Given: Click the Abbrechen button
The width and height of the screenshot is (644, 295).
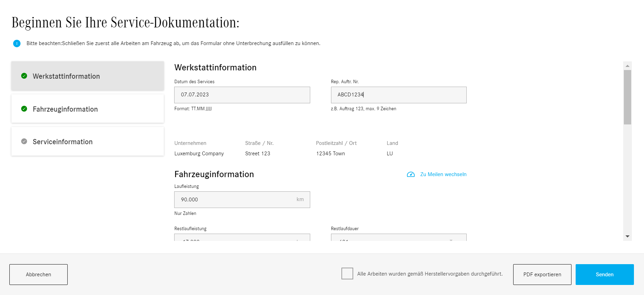Looking at the screenshot, I should click(x=39, y=275).
